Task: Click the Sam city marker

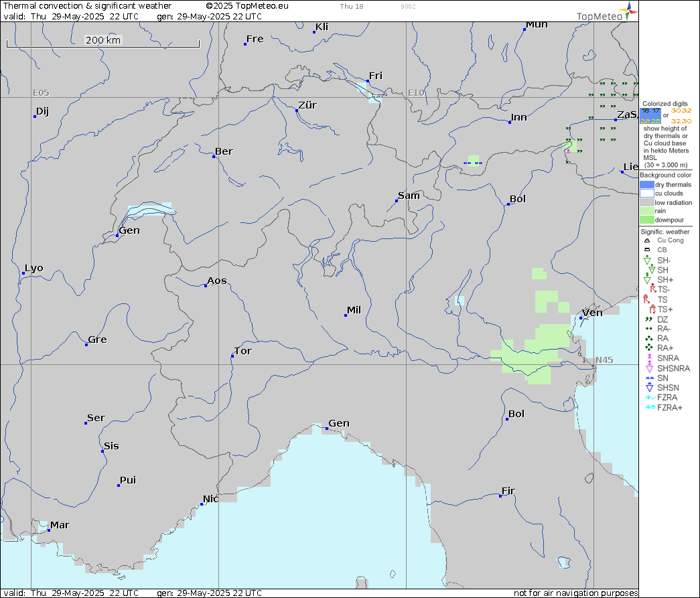Action: [397, 200]
